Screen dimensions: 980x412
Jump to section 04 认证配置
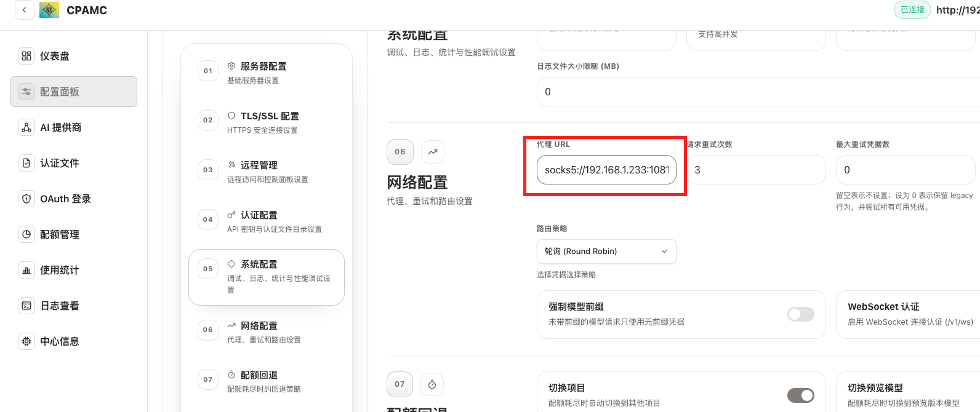tap(267, 221)
